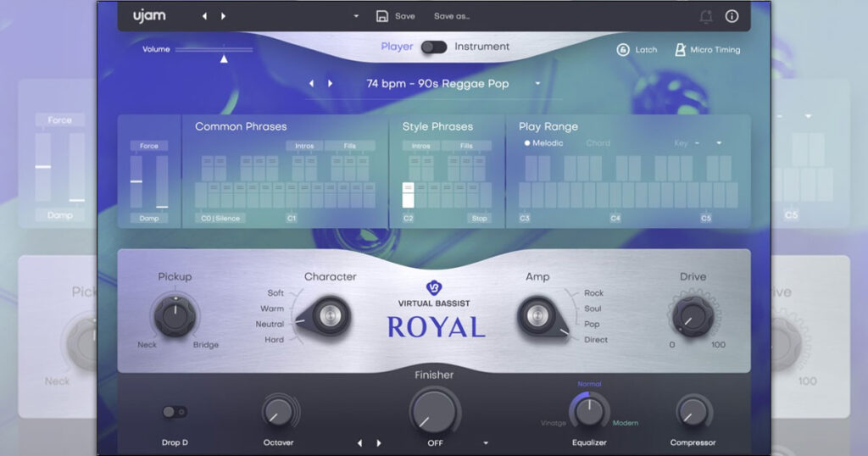Set Amp to Rock
The height and width of the screenshot is (456, 868).
[x=593, y=293]
